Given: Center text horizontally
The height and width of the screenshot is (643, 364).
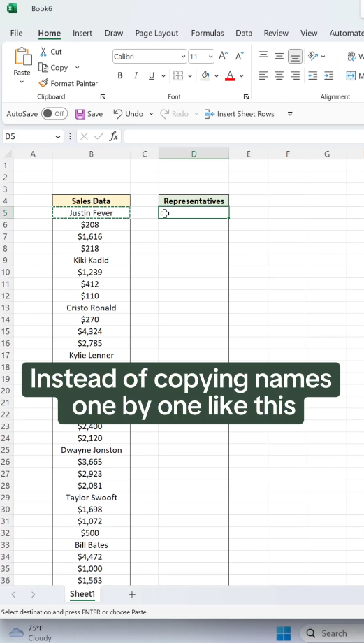Looking at the screenshot, I should [279, 75].
